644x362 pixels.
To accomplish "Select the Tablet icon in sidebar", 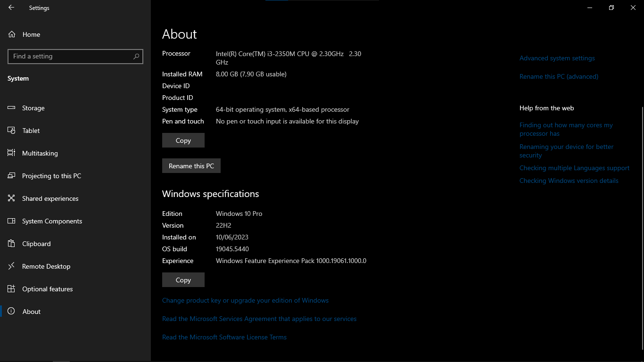I will point(12,131).
